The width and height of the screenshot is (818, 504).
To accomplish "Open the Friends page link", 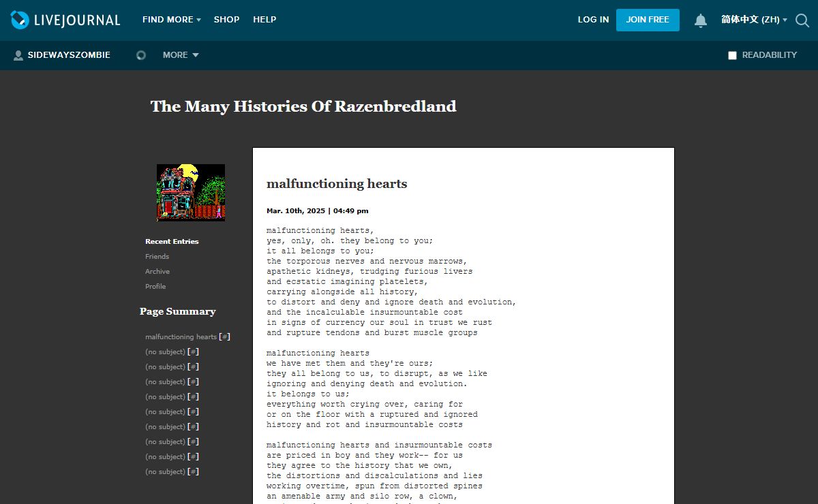I will click(x=157, y=257).
